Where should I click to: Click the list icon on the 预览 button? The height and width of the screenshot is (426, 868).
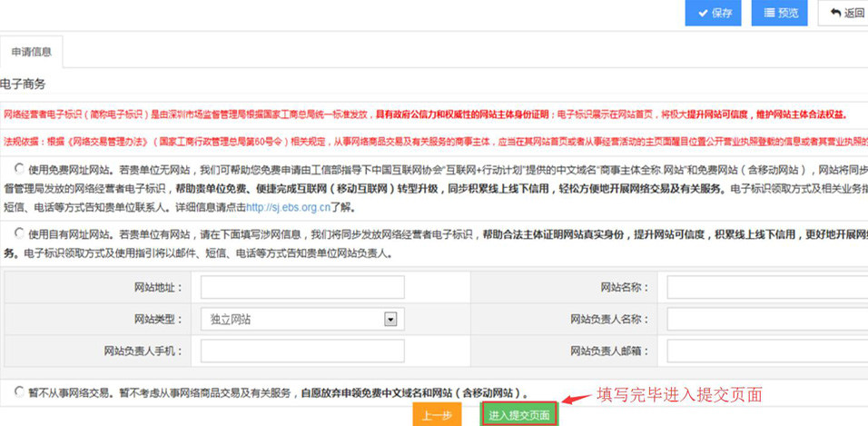(769, 14)
